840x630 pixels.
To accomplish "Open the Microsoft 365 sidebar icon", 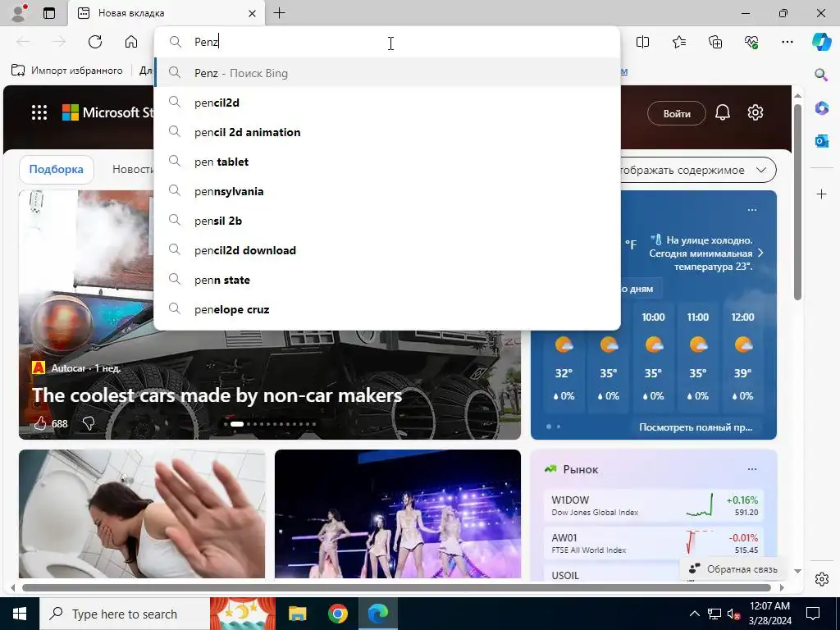I will pyautogui.click(x=821, y=108).
